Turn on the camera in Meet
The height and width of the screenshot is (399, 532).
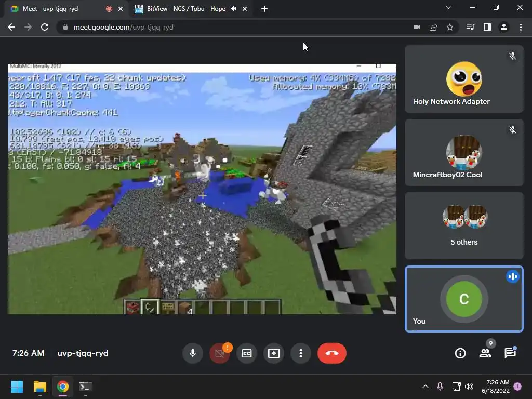pyautogui.click(x=220, y=353)
